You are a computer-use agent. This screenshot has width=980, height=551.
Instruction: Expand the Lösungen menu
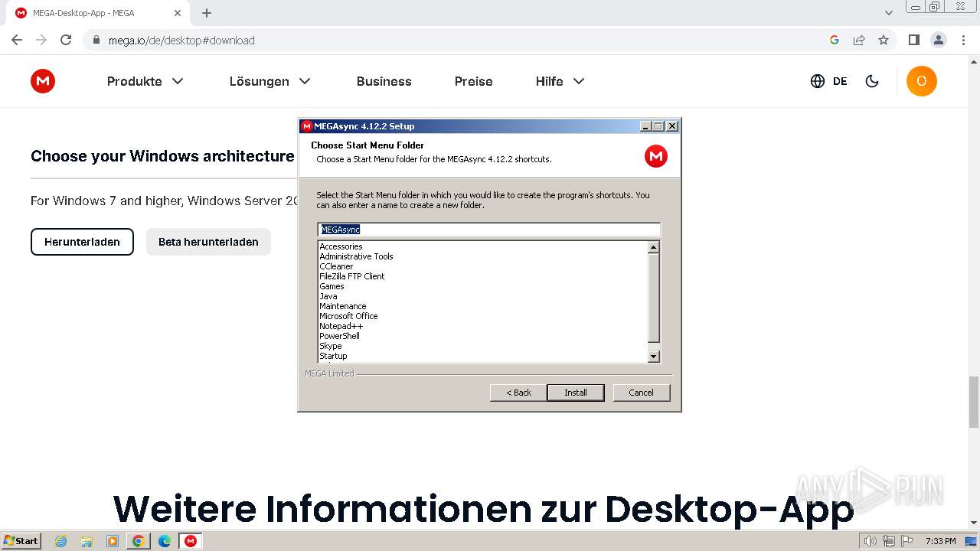pyautogui.click(x=269, y=81)
